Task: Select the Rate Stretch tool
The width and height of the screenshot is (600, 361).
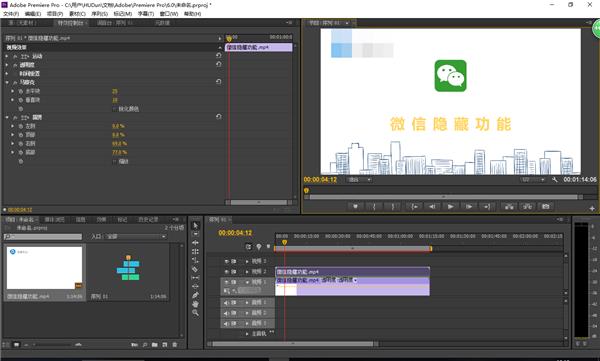Action: [x=196, y=260]
